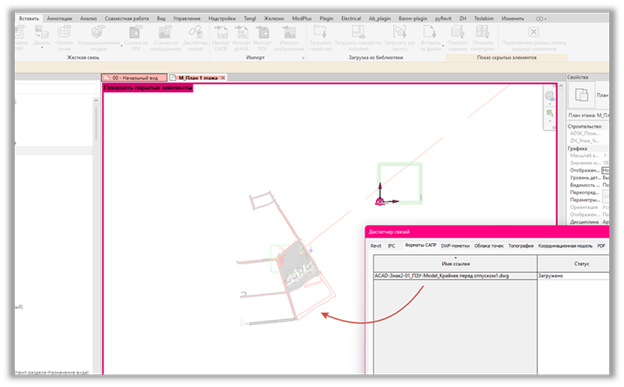Click the project base point marker in the view
624x387 pixels.
click(x=380, y=201)
